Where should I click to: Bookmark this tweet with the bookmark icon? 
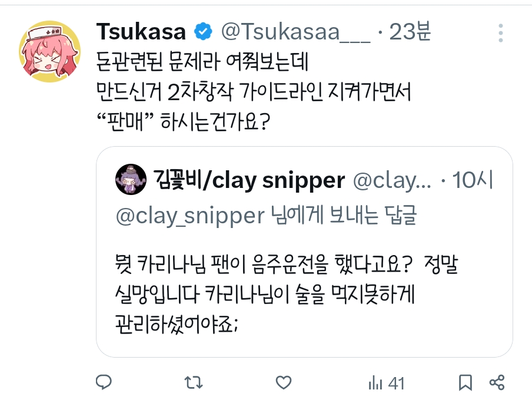pyautogui.click(x=465, y=383)
